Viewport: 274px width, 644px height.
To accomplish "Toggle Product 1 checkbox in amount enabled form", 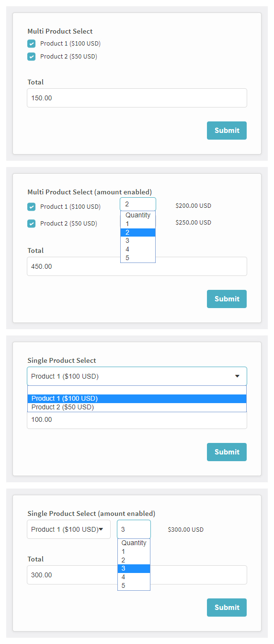I will [x=32, y=207].
